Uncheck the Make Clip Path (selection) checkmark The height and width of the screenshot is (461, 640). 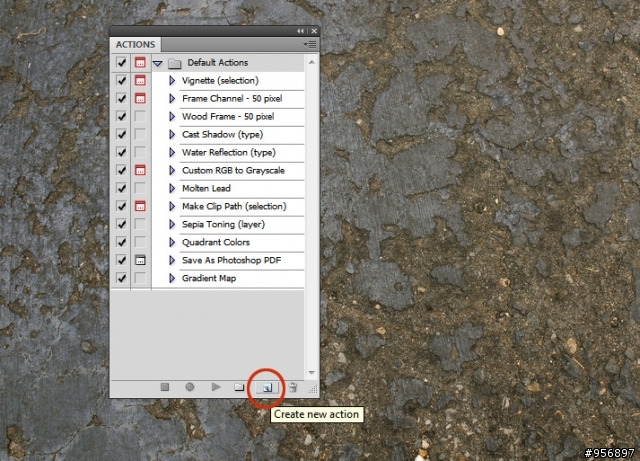pos(121,206)
